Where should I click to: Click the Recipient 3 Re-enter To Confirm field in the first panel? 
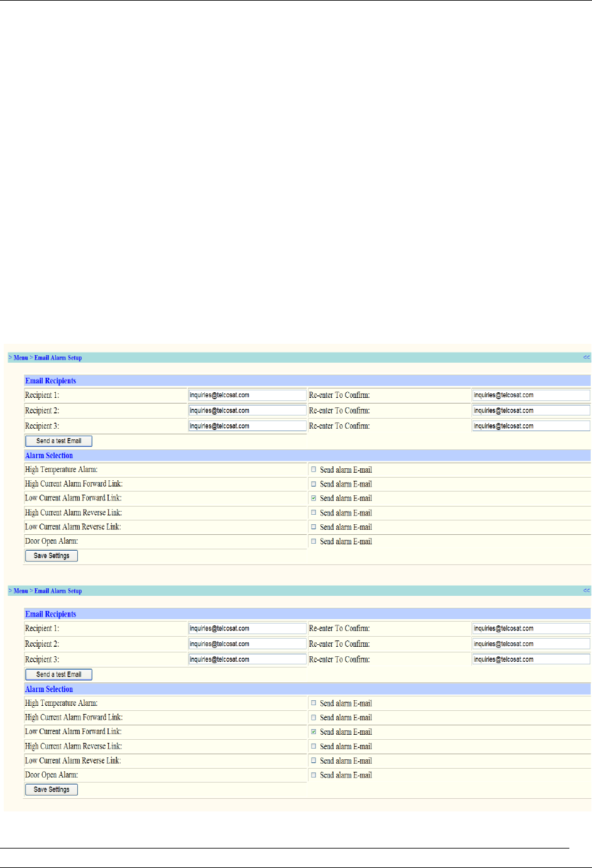click(x=531, y=426)
